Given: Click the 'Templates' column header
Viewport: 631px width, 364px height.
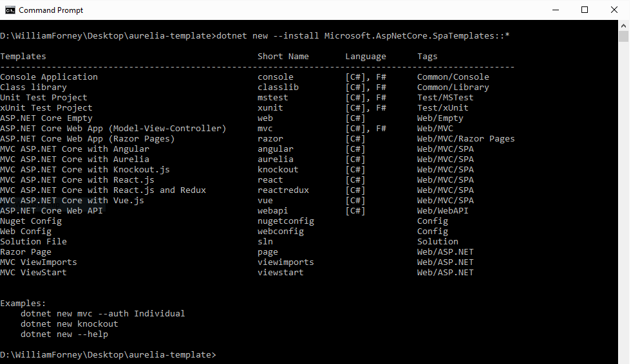Looking at the screenshot, I should tap(23, 57).
